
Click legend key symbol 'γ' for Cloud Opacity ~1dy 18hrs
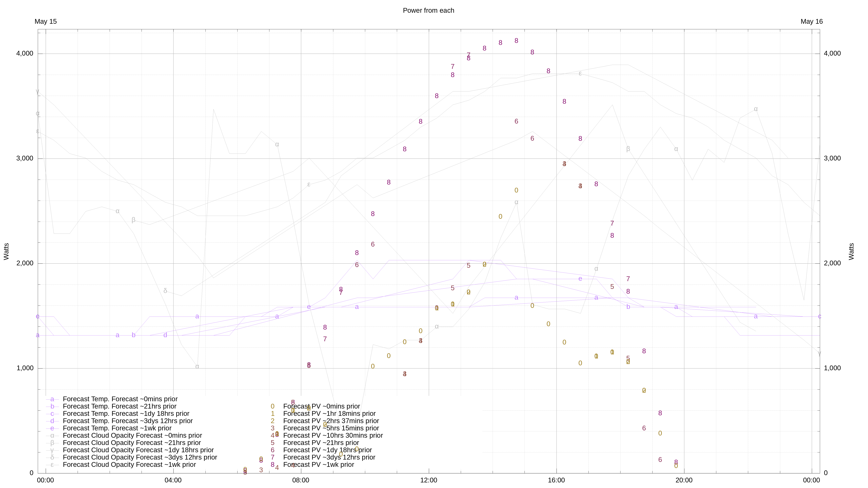52,450
